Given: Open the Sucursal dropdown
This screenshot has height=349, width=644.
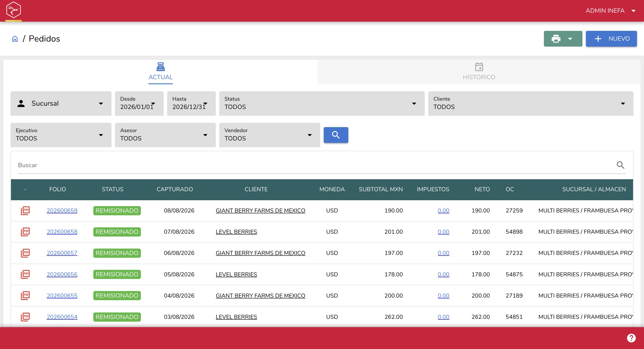Looking at the screenshot, I should tap(61, 103).
